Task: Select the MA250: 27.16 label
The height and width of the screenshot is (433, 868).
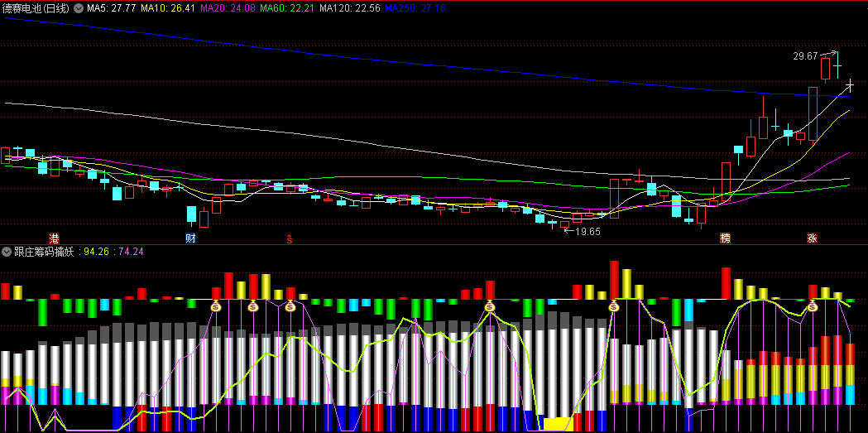Action: click(x=415, y=8)
